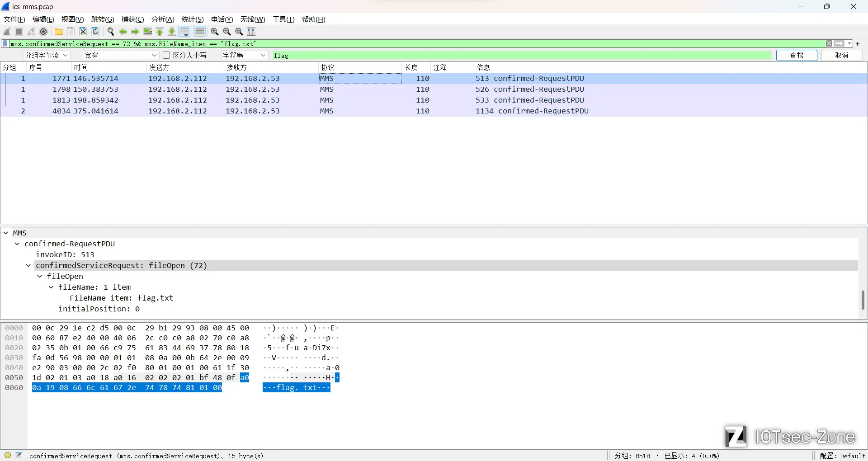868x461 pixels.
Task: Save the capture file icon
Action: pyautogui.click(x=71, y=32)
